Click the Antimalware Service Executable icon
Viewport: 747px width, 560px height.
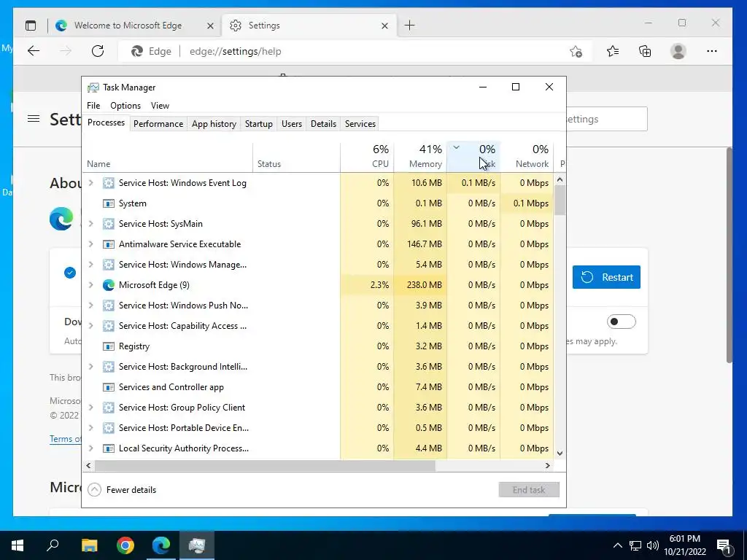coord(109,244)
